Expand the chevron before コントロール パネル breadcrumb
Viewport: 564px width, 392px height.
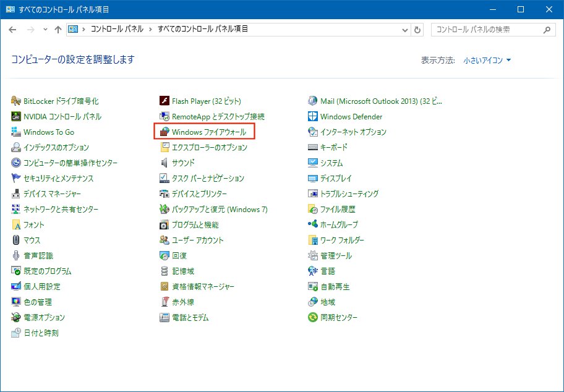(x=84, y=30)
